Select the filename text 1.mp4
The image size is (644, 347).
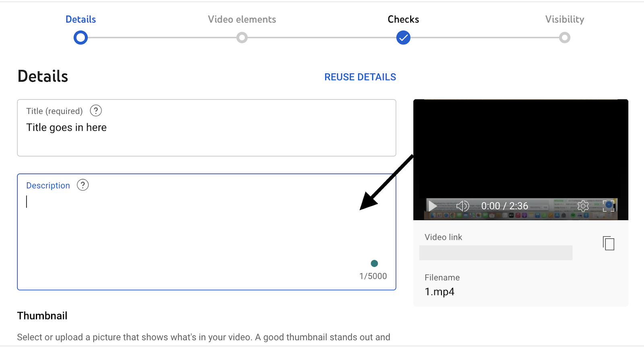pos(440,292)
